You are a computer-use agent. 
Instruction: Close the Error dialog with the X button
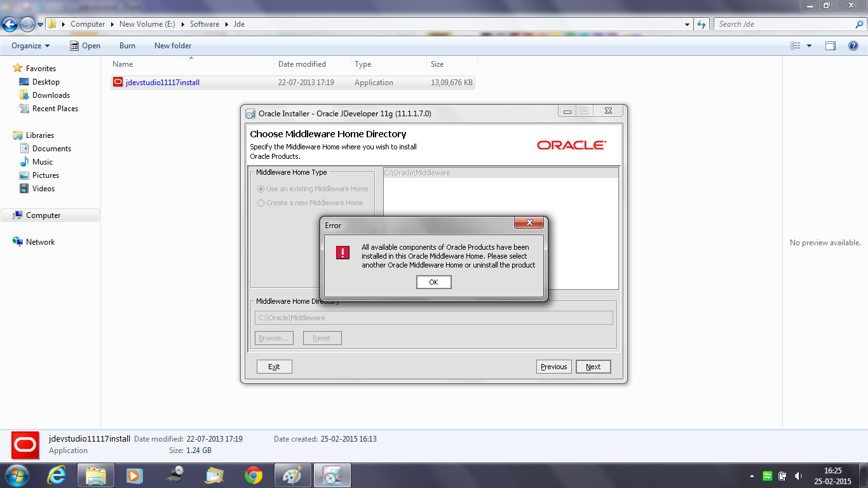(529, 222)
